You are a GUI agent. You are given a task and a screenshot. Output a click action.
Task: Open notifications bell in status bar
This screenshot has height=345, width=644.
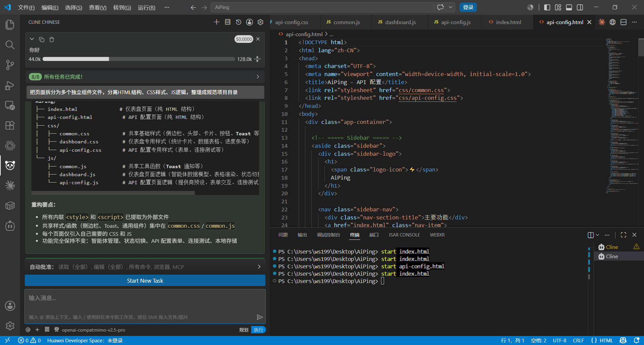(x=637, y=340)
